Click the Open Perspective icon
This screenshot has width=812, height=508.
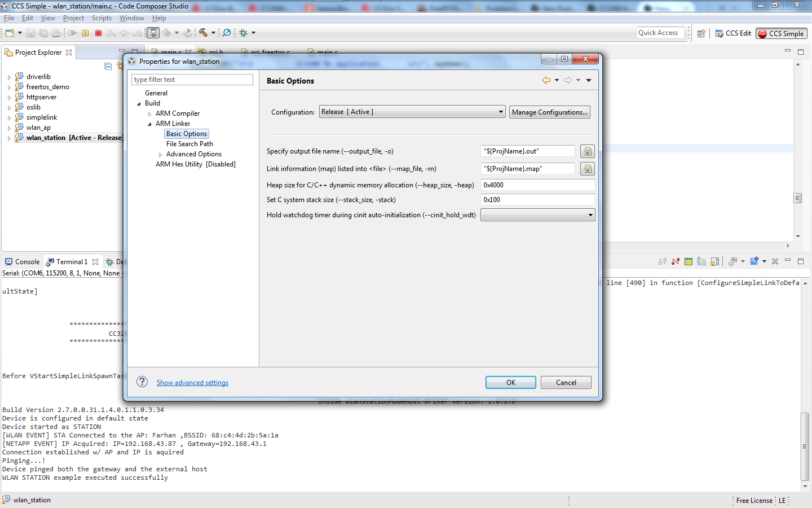[x=701, y=33]
